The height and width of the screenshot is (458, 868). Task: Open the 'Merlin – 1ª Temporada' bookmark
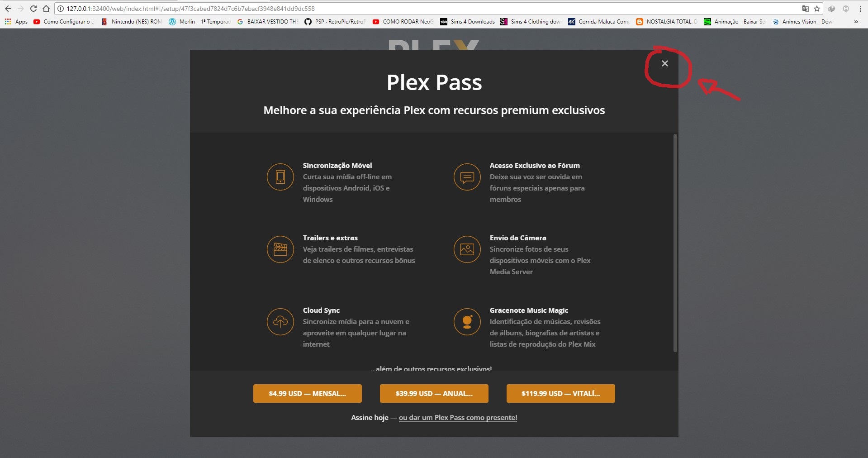[x=200, y=21]
